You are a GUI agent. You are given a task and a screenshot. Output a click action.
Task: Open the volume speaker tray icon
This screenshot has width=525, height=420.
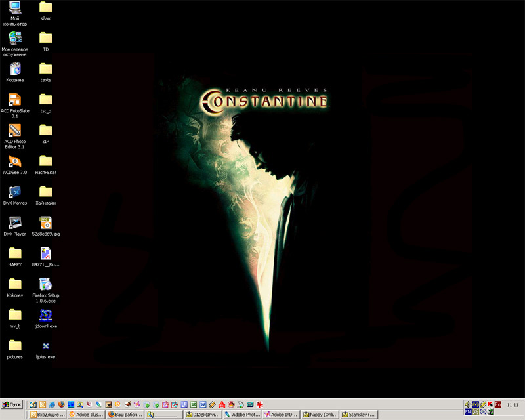468,405
